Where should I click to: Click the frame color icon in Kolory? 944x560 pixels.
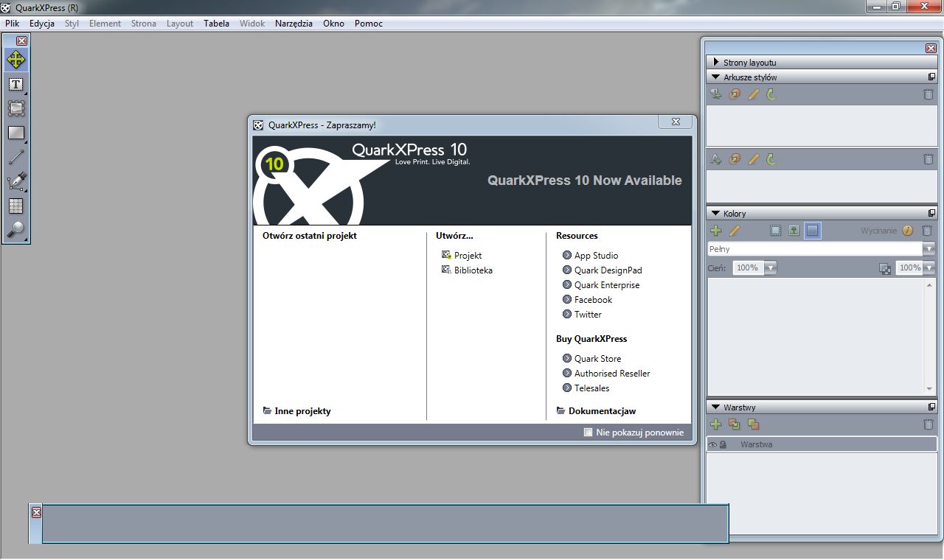tap(775, 231)
